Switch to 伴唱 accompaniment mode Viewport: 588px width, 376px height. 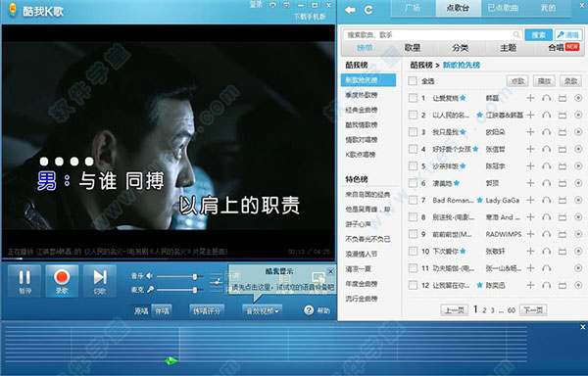(162, 310)
